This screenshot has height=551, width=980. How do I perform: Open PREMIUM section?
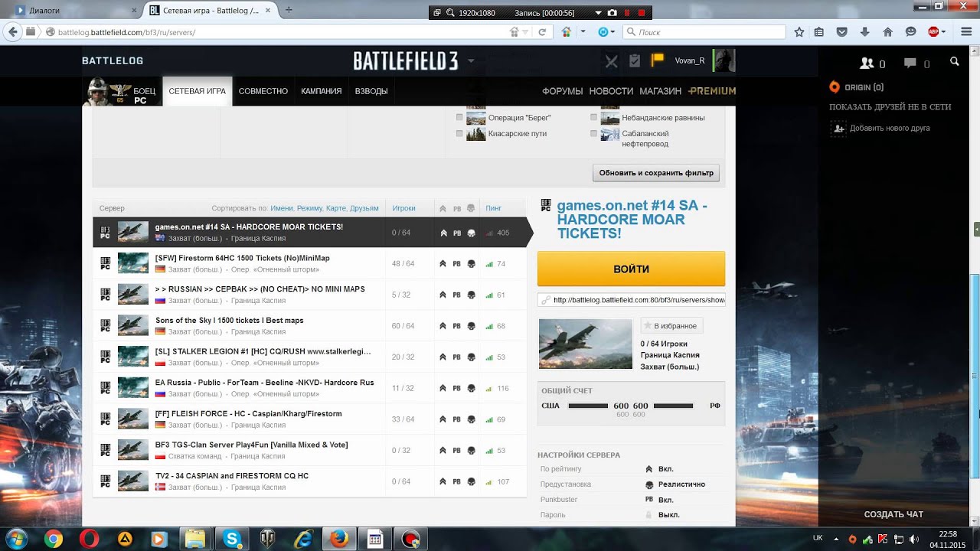click(712, 91)
